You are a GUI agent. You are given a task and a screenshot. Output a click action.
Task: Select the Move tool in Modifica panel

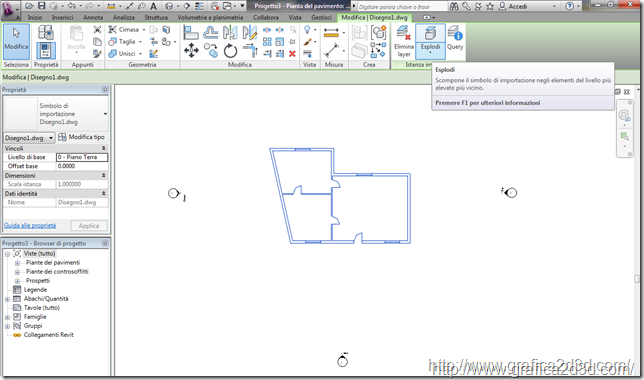point(191,51)
